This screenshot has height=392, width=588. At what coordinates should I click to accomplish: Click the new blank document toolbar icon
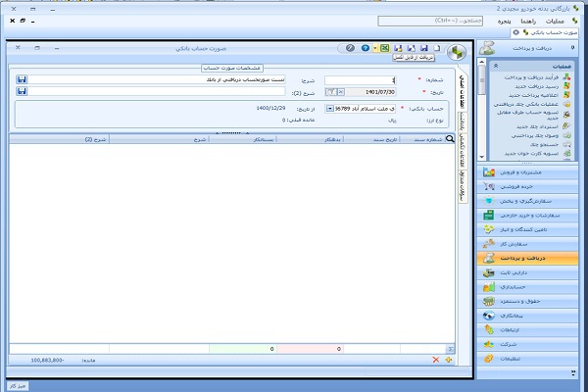click(x=437, y=48)
